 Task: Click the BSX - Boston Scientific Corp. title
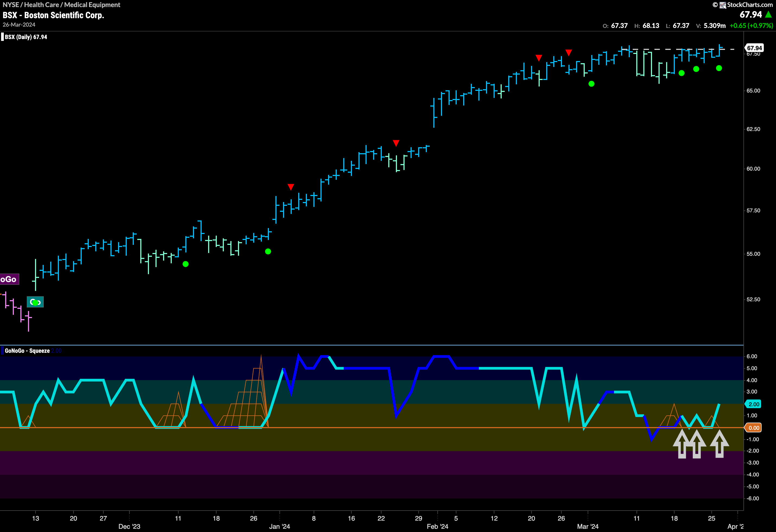(x=53, y=15)
